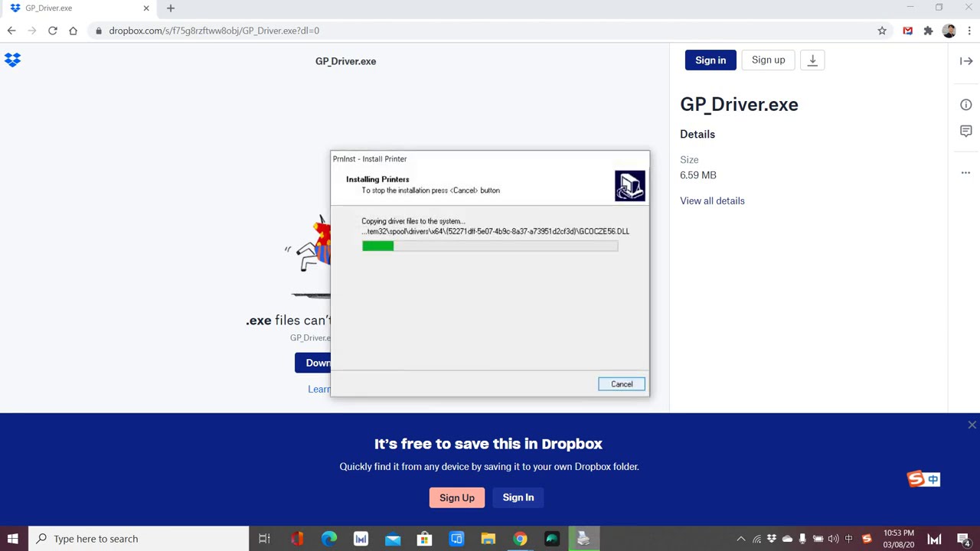This screenshot has width=980, height=551.
Task: Open the Chrome extensions puzzle icon
Action: point(928,31)
